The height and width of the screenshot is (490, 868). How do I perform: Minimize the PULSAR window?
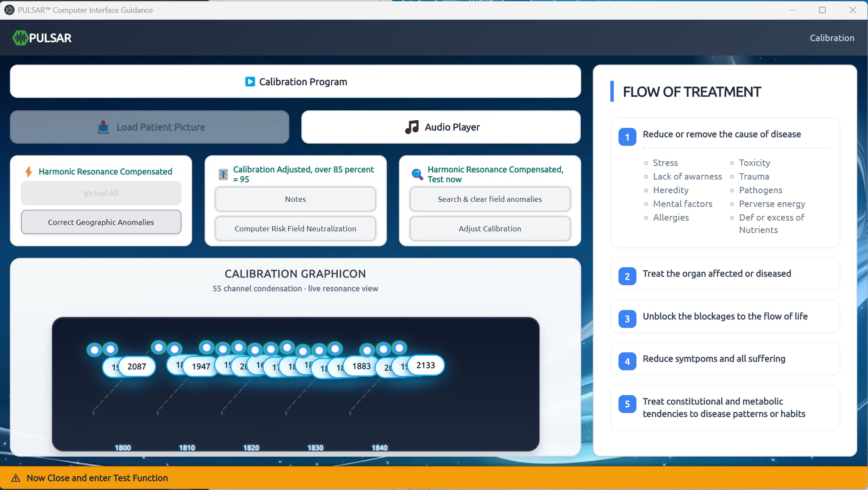793,10
